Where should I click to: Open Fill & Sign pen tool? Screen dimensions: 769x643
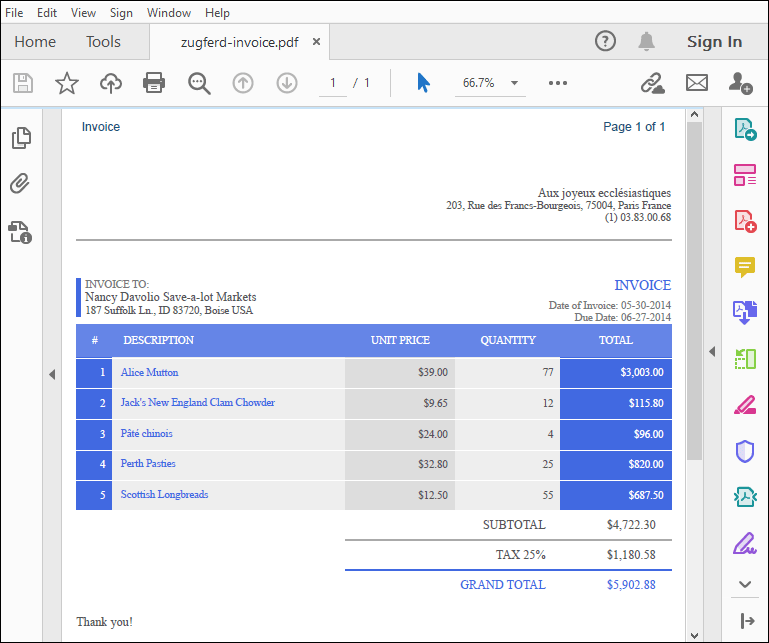click(x=744, y=405)
